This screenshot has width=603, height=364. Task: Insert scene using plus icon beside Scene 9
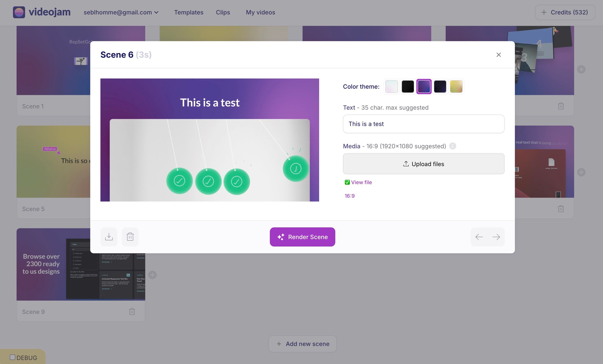click(x=152, y=275)
